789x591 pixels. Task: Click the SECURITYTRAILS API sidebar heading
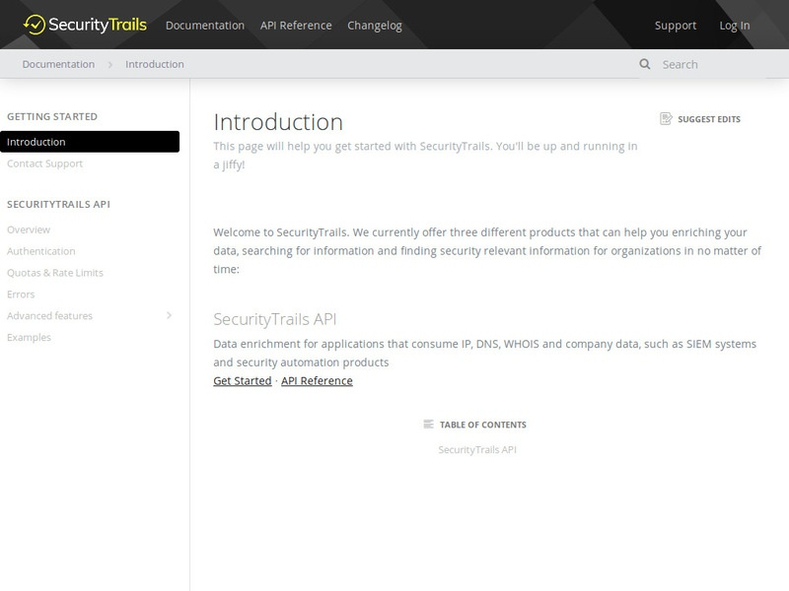coord(58,204)
